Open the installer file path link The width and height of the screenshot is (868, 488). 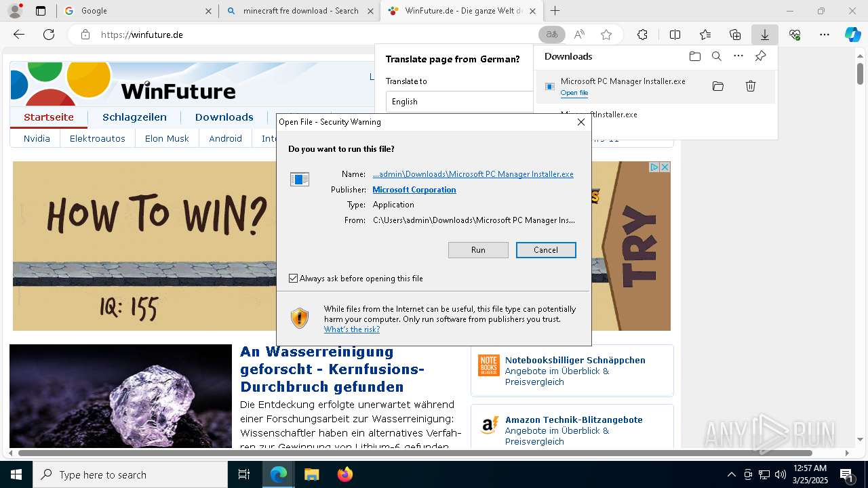click(473, 174)
